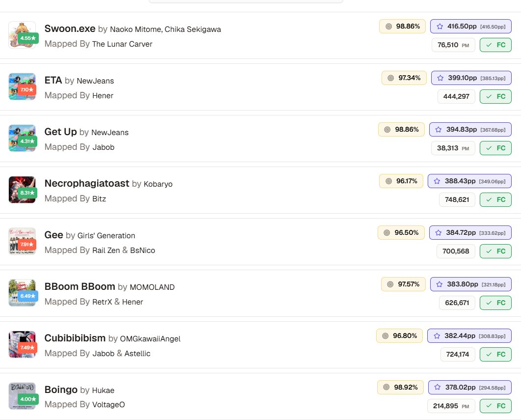This screenshot has width=521, height=420.
Task: Click the accuracy target icon beside 97.34%
Action: click(x=391, y=78)
